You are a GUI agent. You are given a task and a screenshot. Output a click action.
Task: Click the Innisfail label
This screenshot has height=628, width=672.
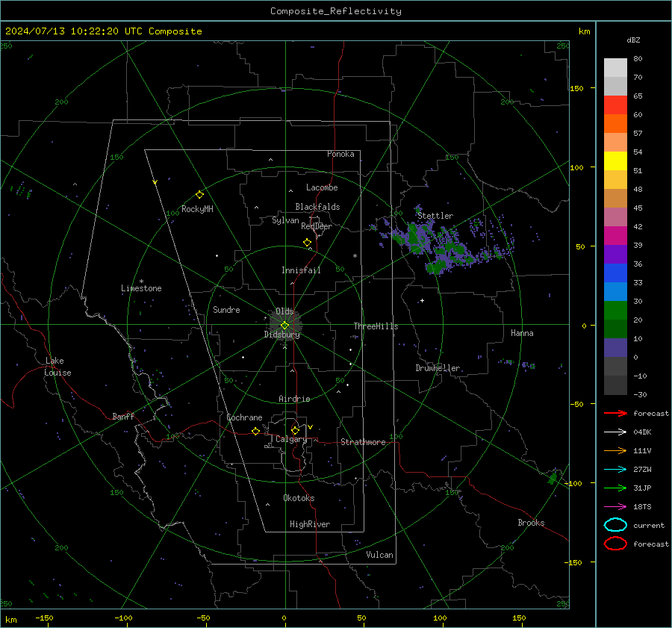(x=301, y=270)
